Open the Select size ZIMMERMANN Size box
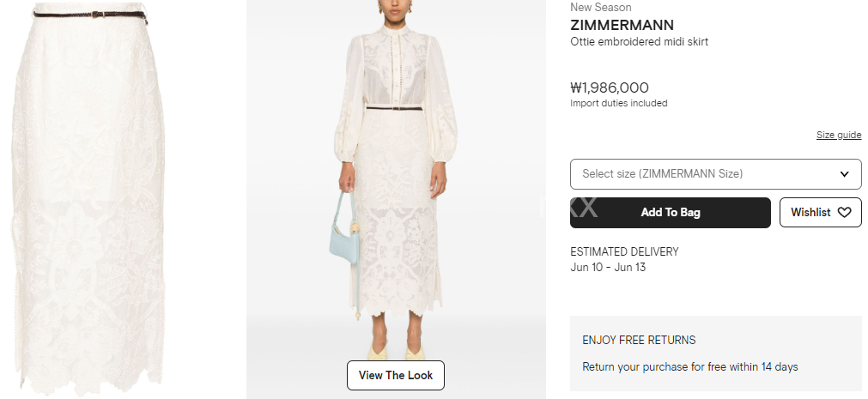The image size is (868, 399). [x=716, y=174]
